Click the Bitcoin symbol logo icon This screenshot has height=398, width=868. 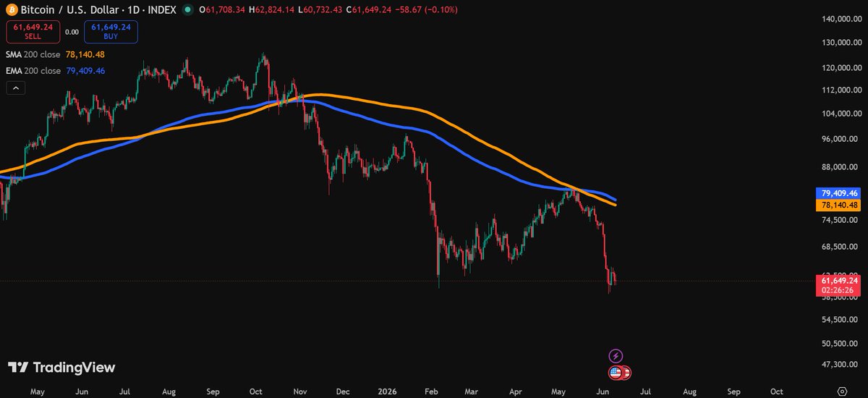10,10
